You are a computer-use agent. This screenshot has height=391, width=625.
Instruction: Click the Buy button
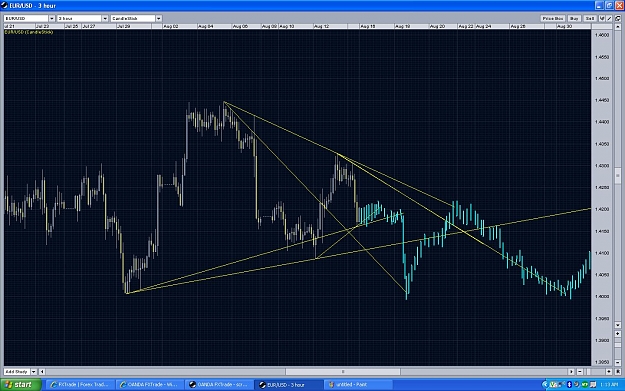(574, 18)
